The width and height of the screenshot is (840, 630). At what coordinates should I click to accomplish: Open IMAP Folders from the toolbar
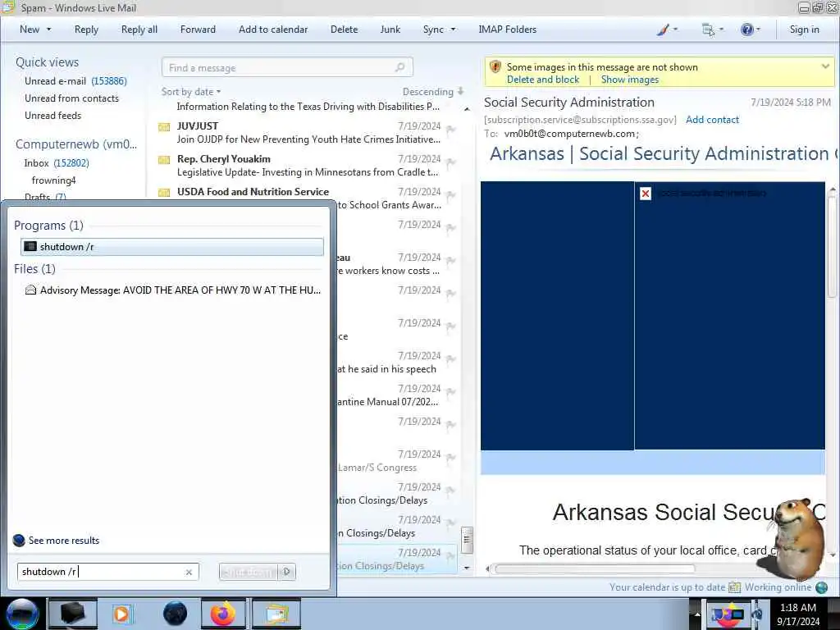[507, 30]
